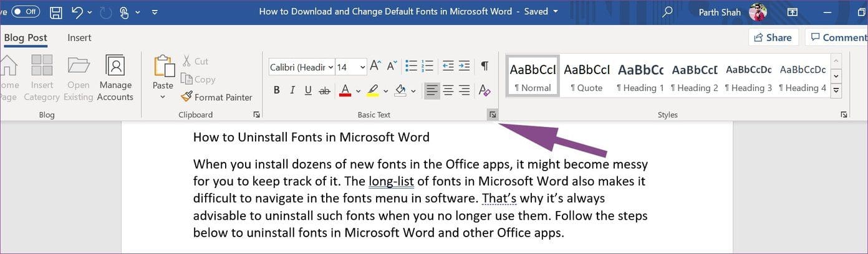Apply yellow text highlight color
Image resolution: width=868 pixels, height=254 pixels.
372,91
